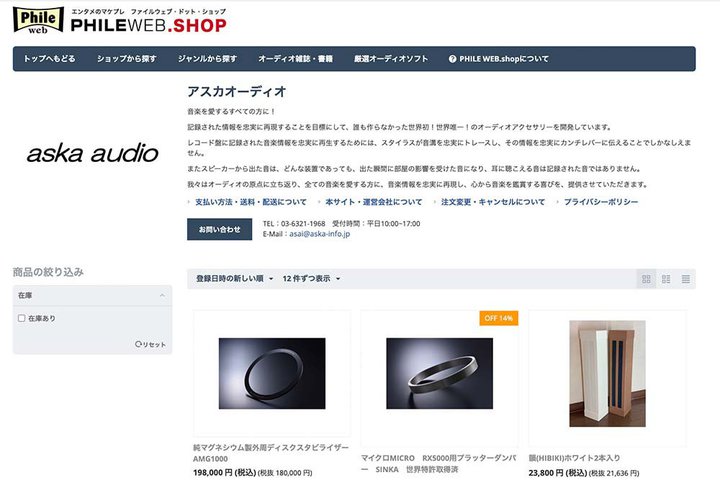
Task: Click the Phile web logo
Action: tap(38, 20)
